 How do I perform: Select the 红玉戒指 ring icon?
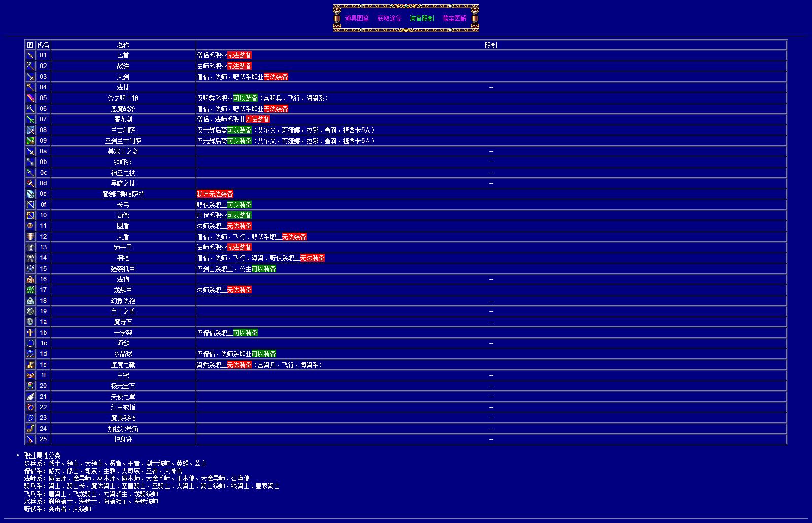[30, 407]
